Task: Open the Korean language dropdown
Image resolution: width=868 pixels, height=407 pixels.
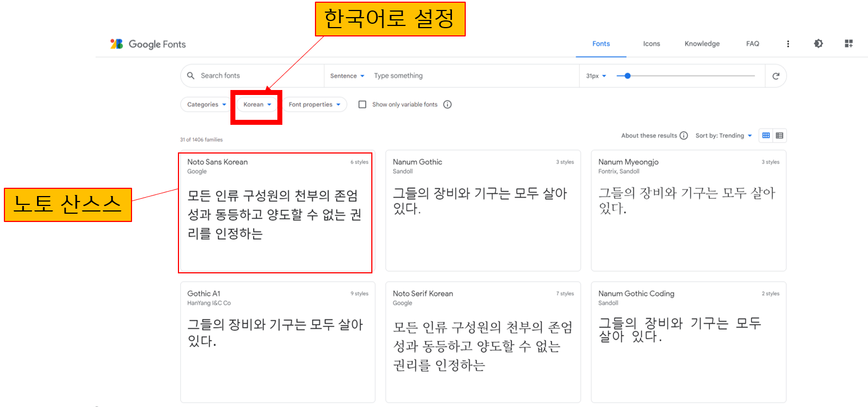Action: [257, 104]
